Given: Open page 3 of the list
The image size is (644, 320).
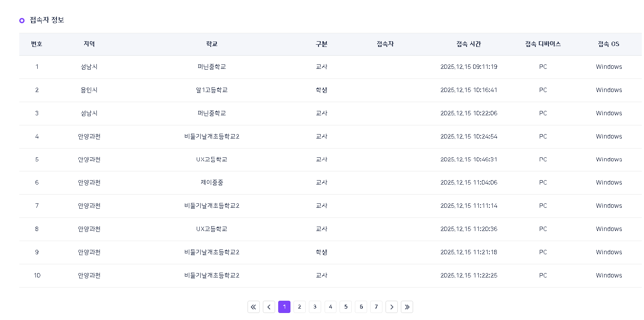Looking at the screenshot, I should [x=315, y=307].
